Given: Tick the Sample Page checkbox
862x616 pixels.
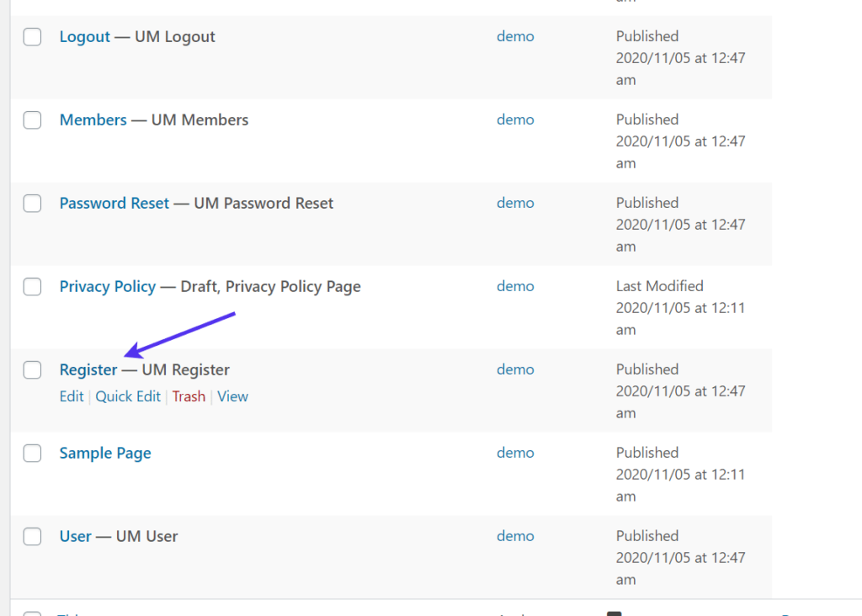Looking at the screenshot, I should coord(32,454).
